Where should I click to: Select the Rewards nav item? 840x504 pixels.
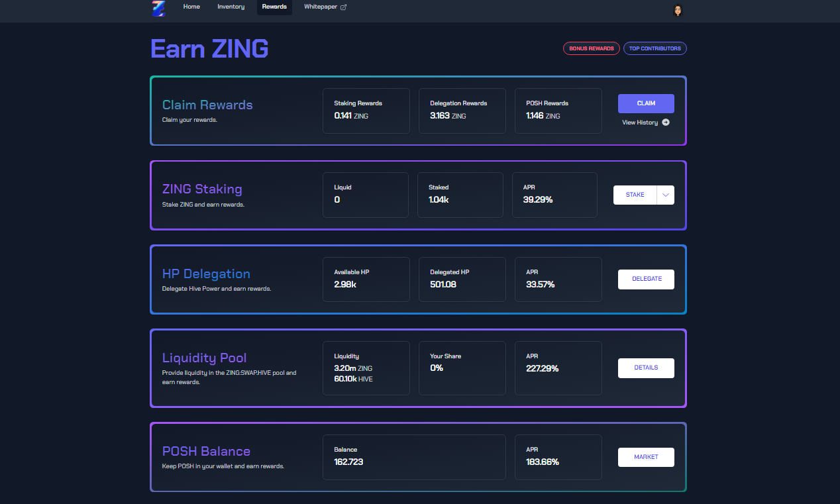[274, 7]
